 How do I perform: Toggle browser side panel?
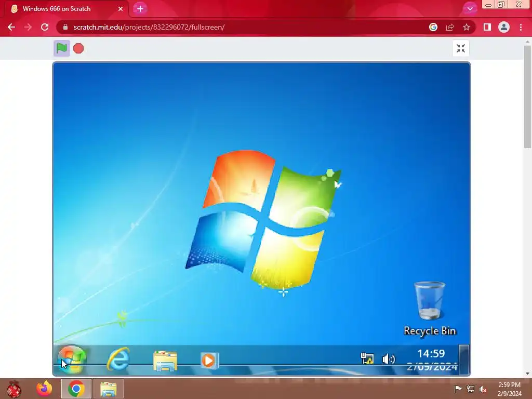pyautogui.click(x=487, y=27)
